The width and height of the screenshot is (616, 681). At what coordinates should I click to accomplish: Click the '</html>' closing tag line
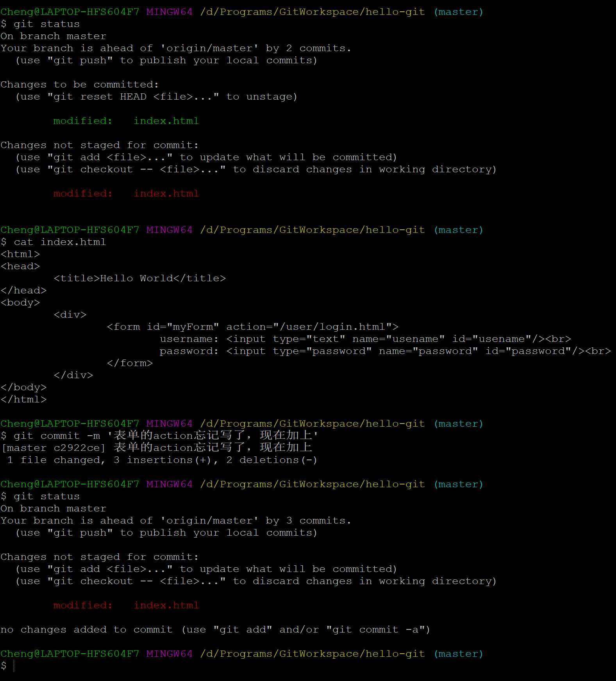click(x=24, y=400)
